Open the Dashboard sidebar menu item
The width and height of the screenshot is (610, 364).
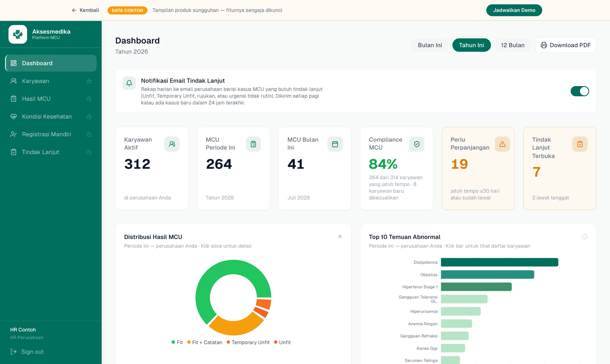coord(51,63)
